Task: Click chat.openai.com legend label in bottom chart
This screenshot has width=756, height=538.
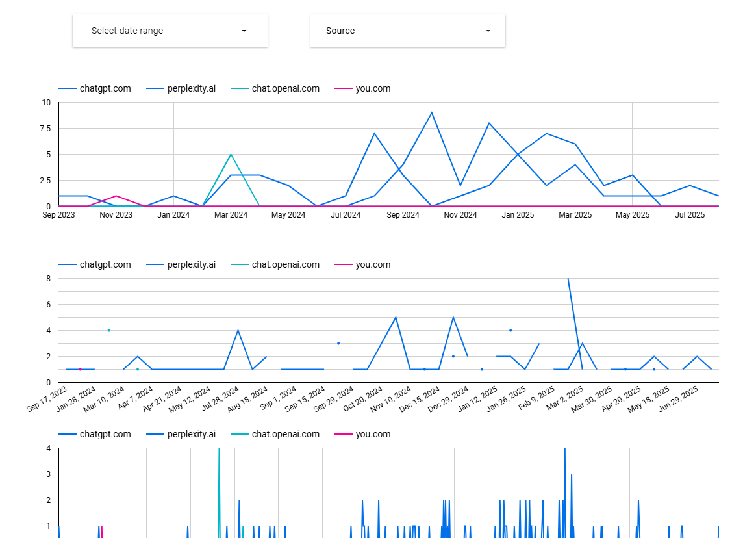Action: (x=285, y=435)
